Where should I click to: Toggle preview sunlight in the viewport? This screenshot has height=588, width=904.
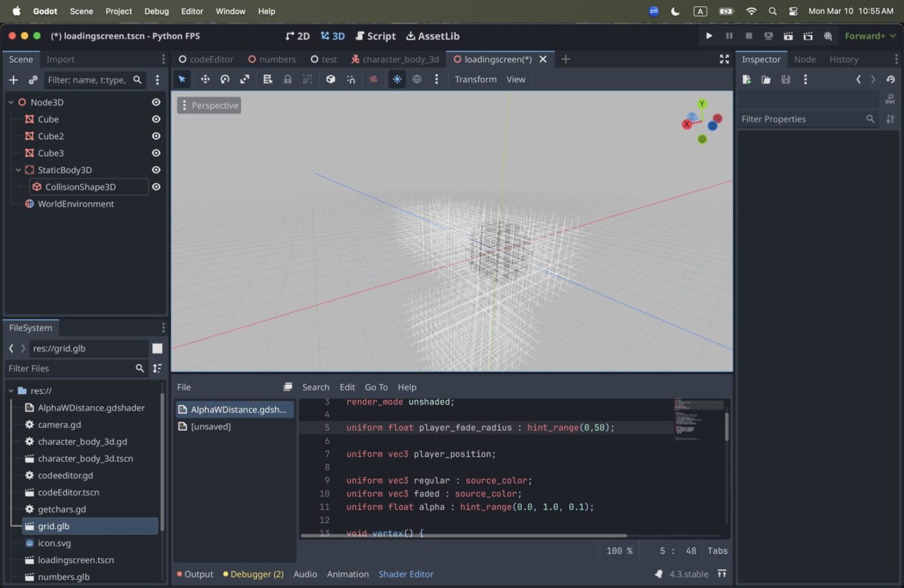click(397, 79)
